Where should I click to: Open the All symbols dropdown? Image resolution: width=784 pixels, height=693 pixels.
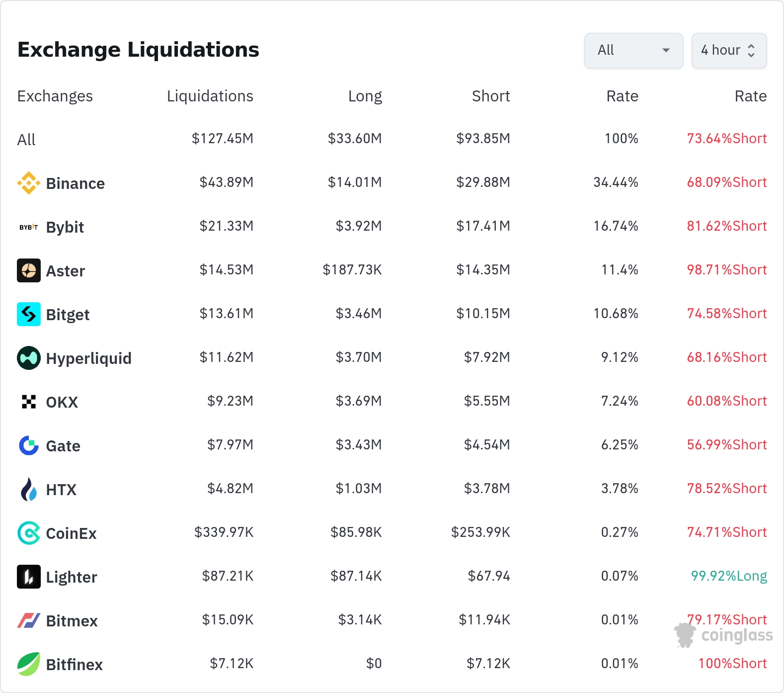coord(633,50)
